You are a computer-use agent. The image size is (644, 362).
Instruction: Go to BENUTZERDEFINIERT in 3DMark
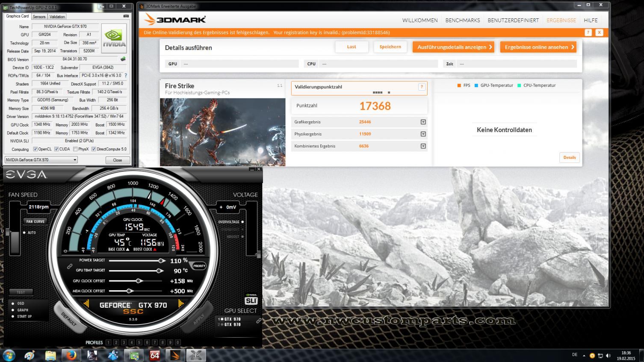[513, 20]
